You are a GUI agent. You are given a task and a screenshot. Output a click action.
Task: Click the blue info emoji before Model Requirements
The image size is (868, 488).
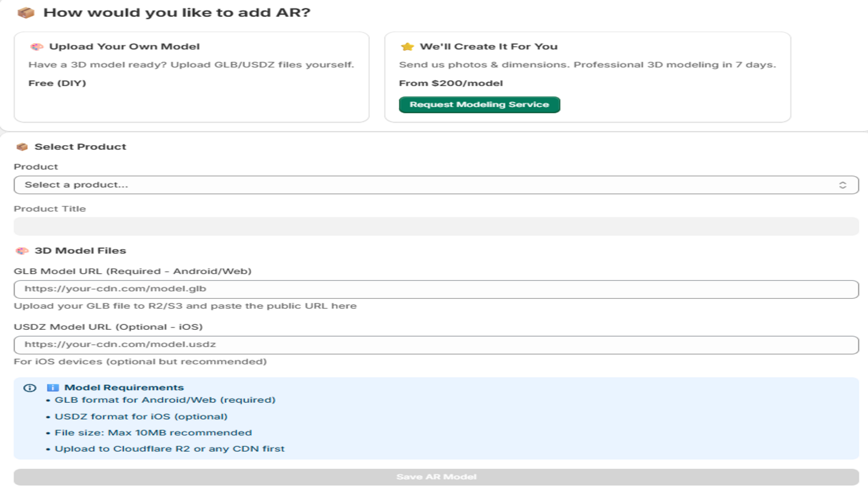click(x=53, y=388)
